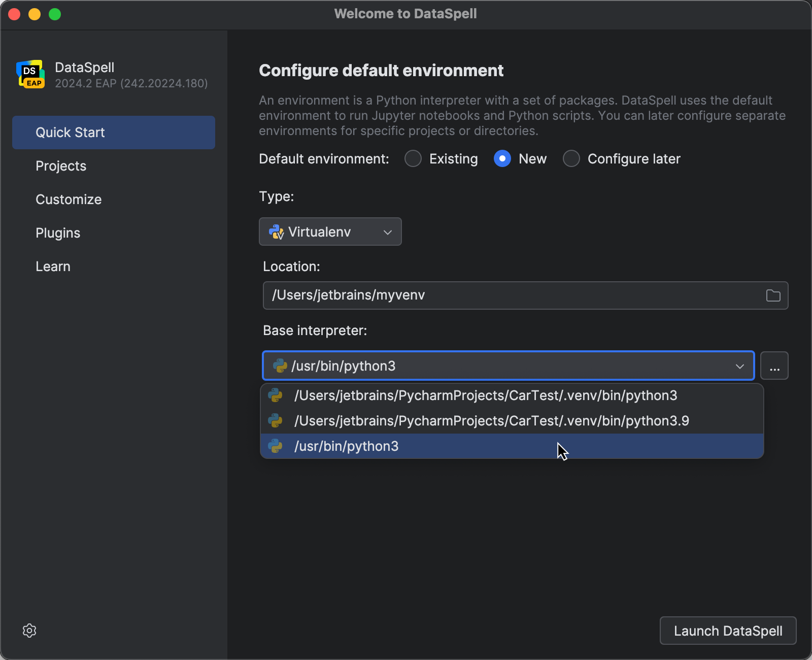Select the Existing environment radio button

coord(413,158)
